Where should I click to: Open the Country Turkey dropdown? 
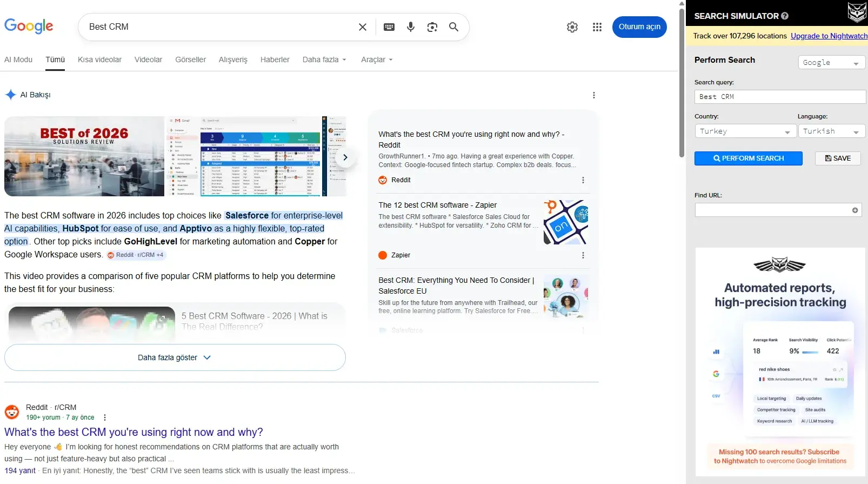(x=746, y=131)
